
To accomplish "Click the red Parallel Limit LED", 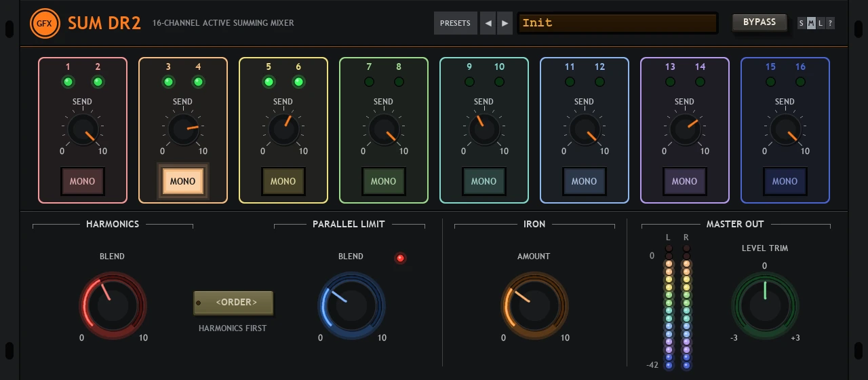I will point(400,258).
